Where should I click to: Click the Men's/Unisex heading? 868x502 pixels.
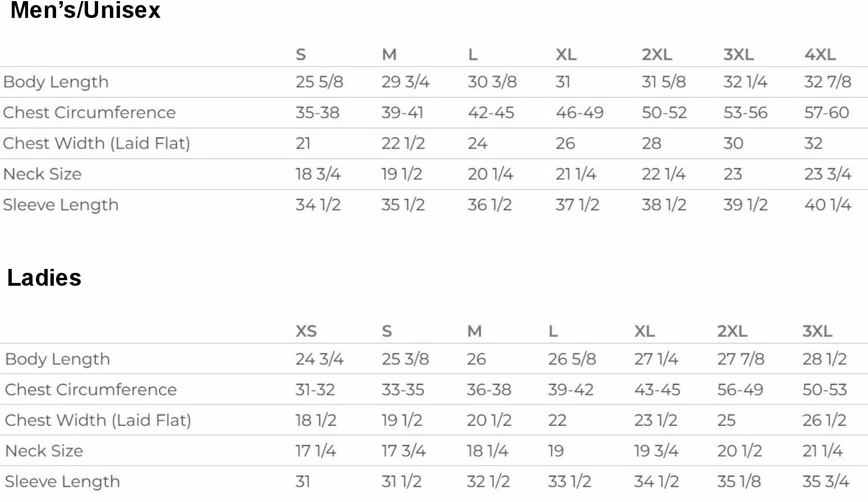click(85, 10)
